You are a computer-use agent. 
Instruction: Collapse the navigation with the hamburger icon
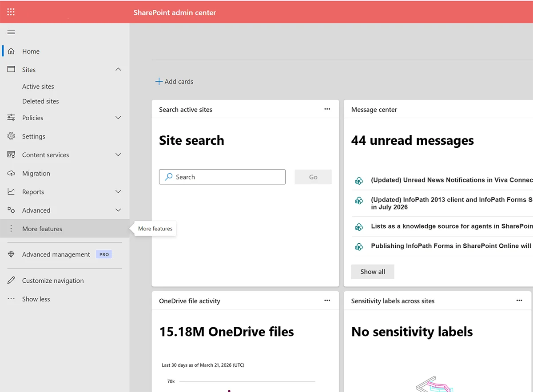11,32
